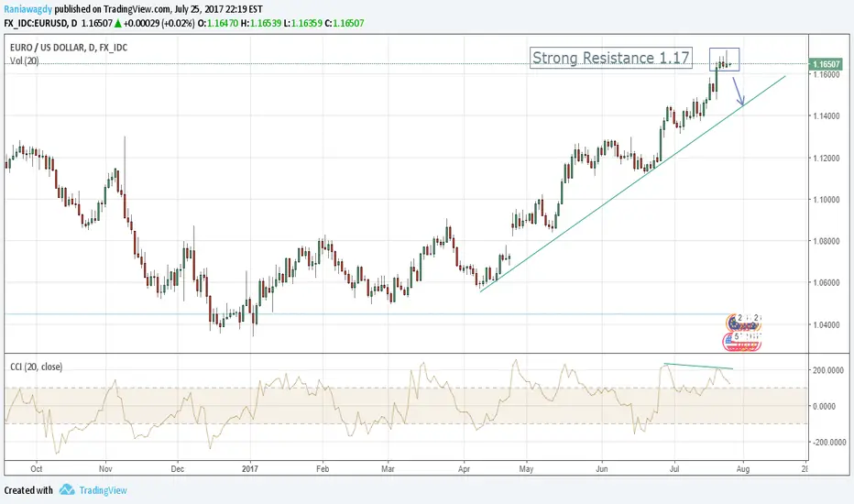The width and height of the screenshot is (854, 504).
Task: Click the Oct date axis label
Action: tap(37, 468)
